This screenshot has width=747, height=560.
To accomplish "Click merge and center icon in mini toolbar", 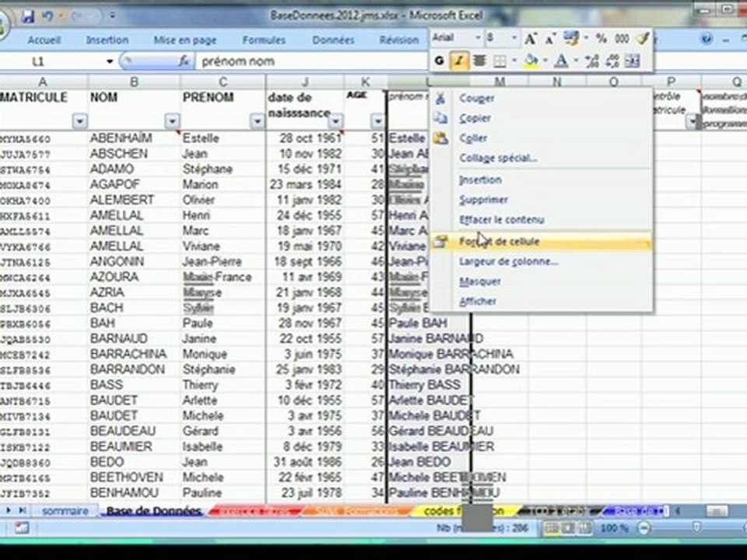I will (632, 61).
